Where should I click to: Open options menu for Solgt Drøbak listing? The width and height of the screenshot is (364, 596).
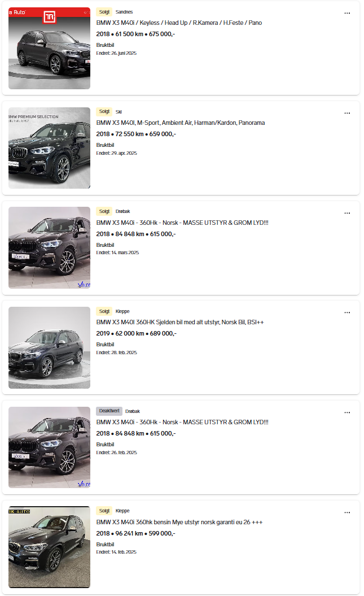347,213
